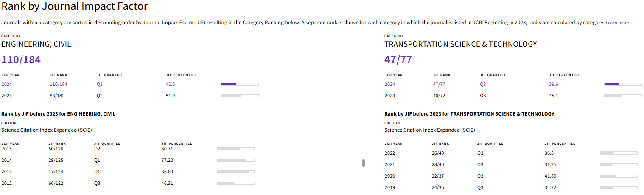Click the large 110/184 rank heading
This screenshot has width=644, height=195.
21,60
